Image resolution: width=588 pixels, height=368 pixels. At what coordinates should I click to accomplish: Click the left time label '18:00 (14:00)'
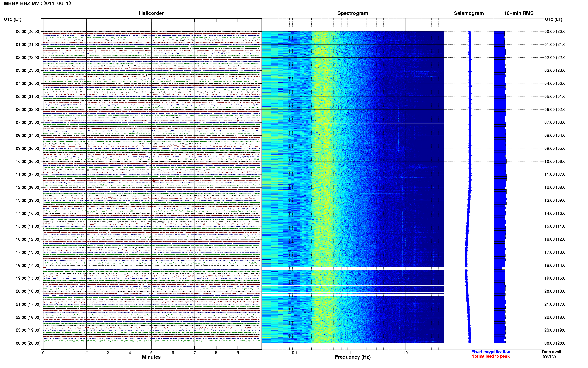(28, 266)
